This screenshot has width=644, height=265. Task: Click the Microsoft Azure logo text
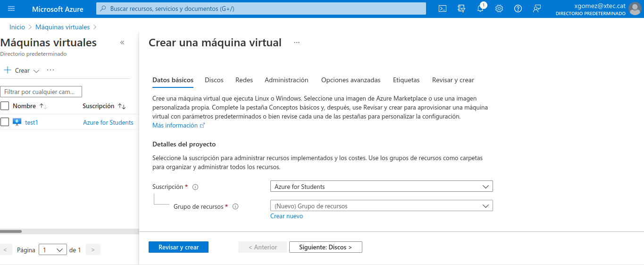coord(58,9)
